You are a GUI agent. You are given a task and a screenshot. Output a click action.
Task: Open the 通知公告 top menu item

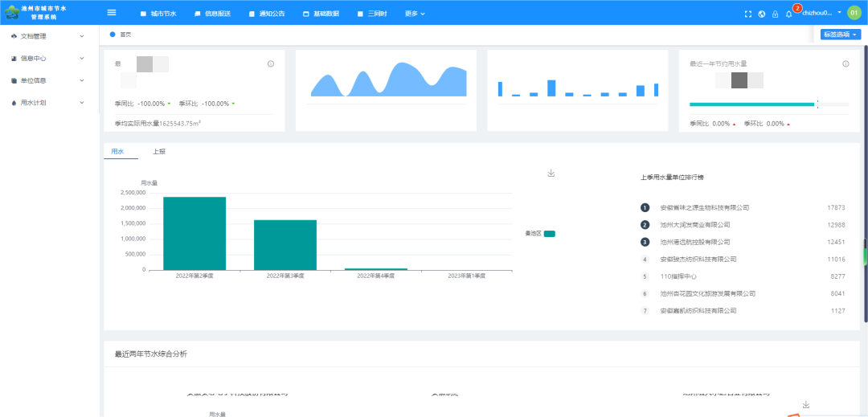tap(267, 14)
